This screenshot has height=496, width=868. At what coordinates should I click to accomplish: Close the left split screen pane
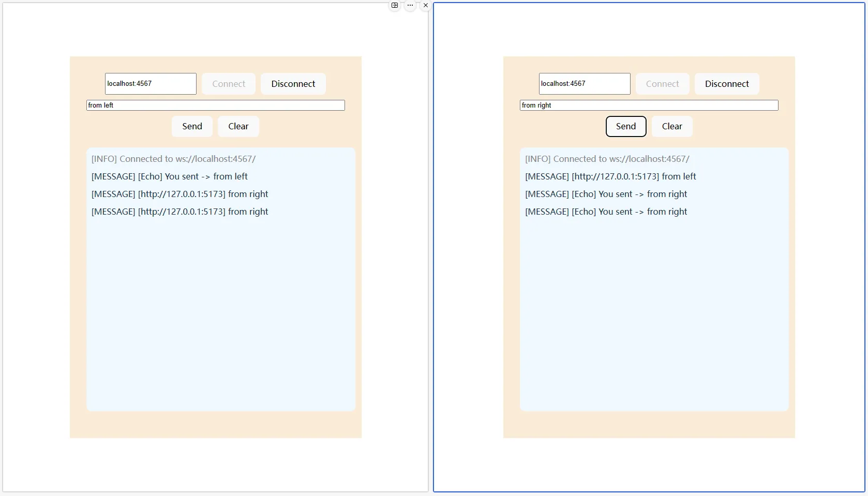click(426, 5)
